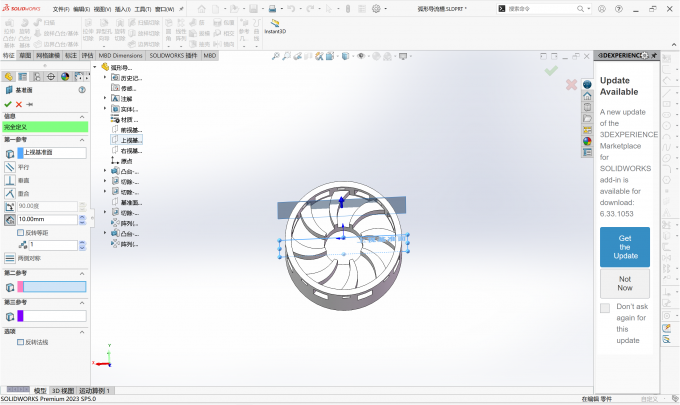Screen dimensions: 680x405
Task: Switch to the MBD Dimensions tab
Action: (120, 56)
